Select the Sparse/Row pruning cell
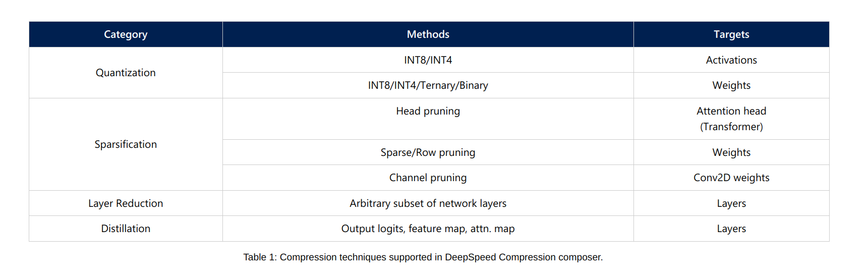 [428, 152]
